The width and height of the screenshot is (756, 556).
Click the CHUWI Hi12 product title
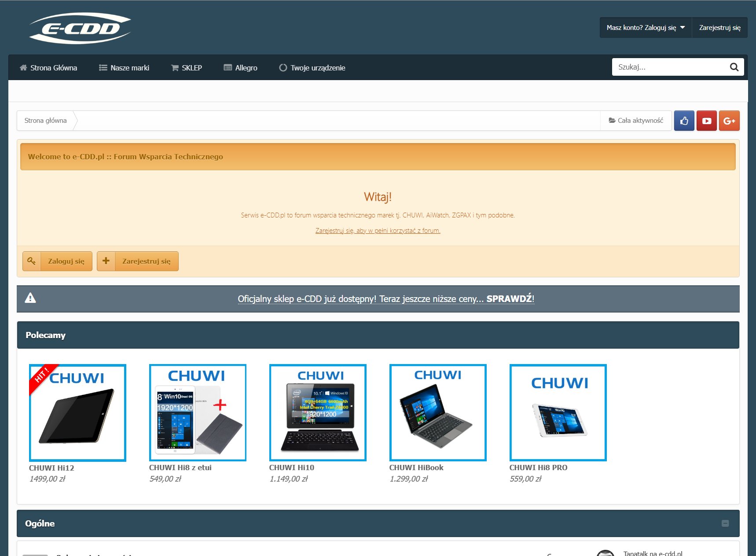point(51,468)
